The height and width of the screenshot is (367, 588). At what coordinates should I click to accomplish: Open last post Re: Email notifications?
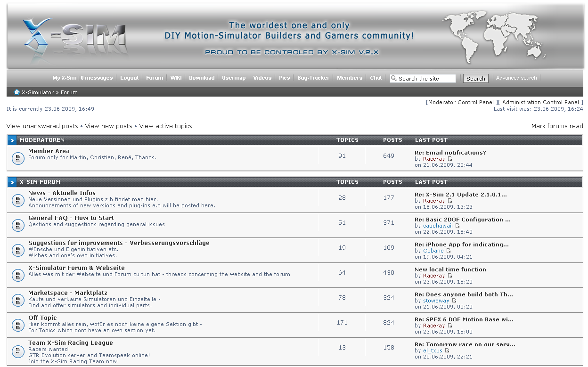coord(450,153)
